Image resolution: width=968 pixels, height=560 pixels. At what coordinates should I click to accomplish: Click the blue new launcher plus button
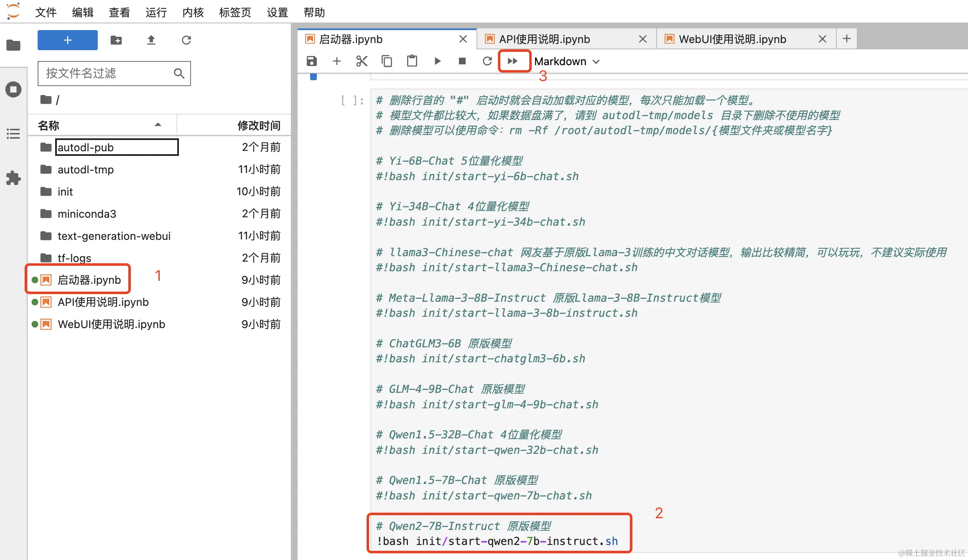[x=68, y=40]
